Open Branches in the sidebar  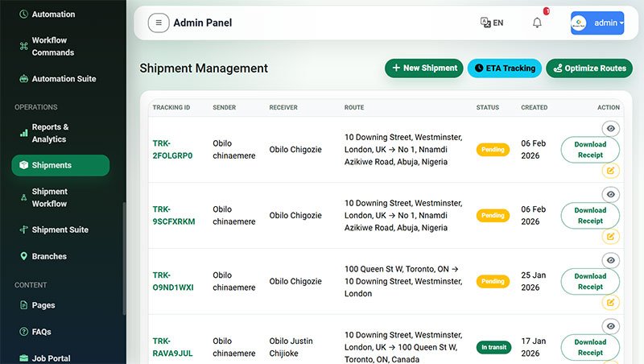60,256
